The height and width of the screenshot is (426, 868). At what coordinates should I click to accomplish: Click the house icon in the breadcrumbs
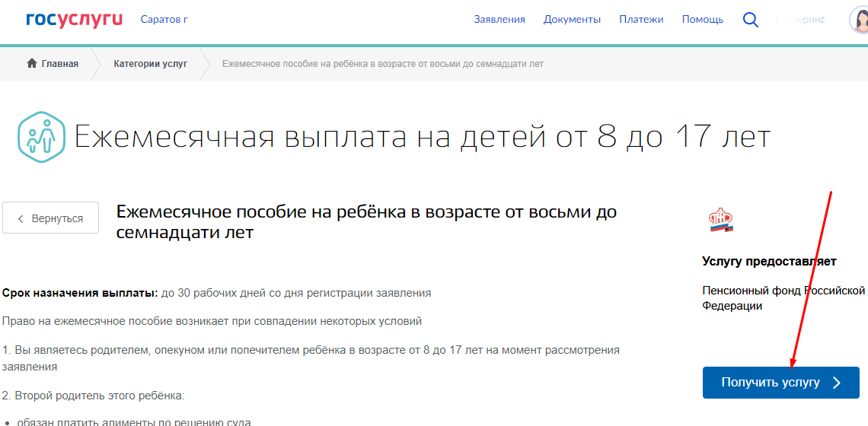tap(31, 64)
